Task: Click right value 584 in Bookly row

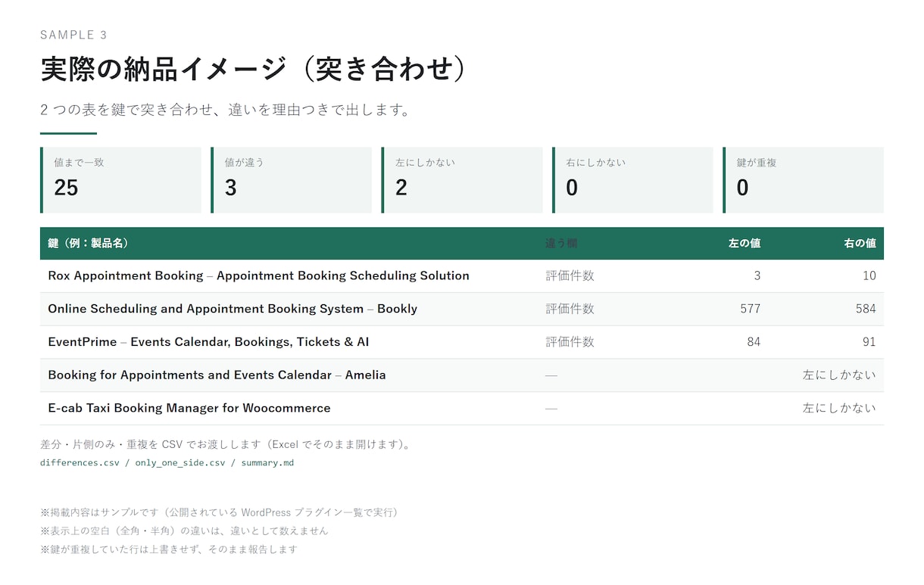Action: (x=865, y=309)
